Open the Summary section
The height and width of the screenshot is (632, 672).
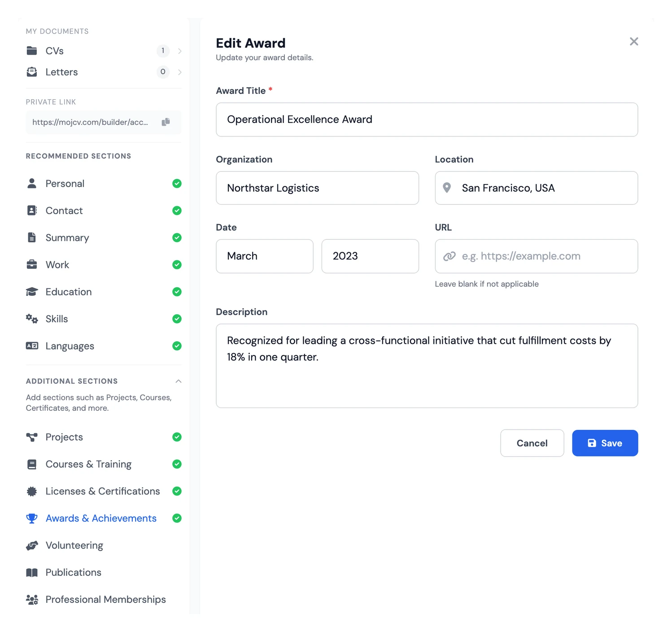coord(104,237)
